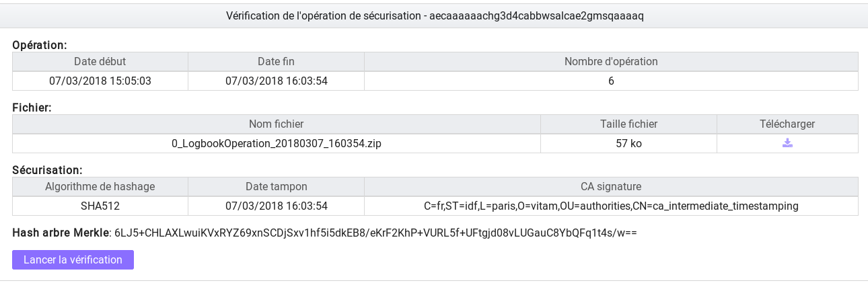The width and height of the screenshot is (868, 285).
Task: Select the Date tampon value 16:03:54
Action: (276, 206)
